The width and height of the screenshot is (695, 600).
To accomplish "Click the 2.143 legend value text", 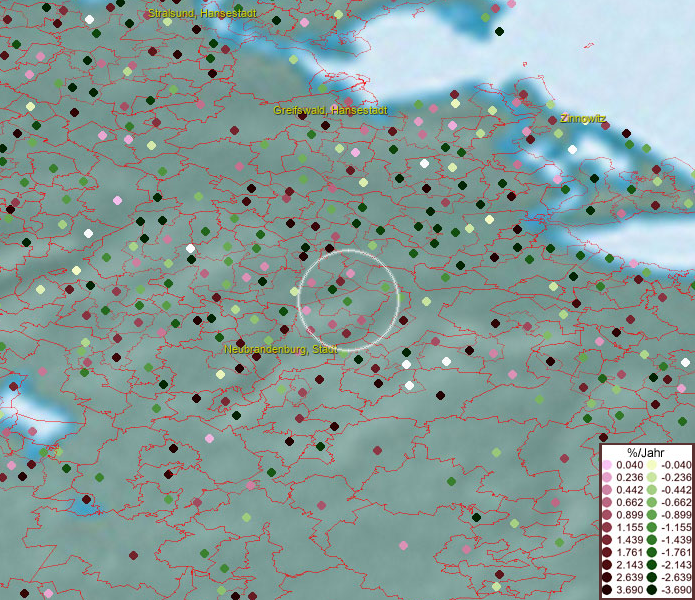I will coord(629,565).
